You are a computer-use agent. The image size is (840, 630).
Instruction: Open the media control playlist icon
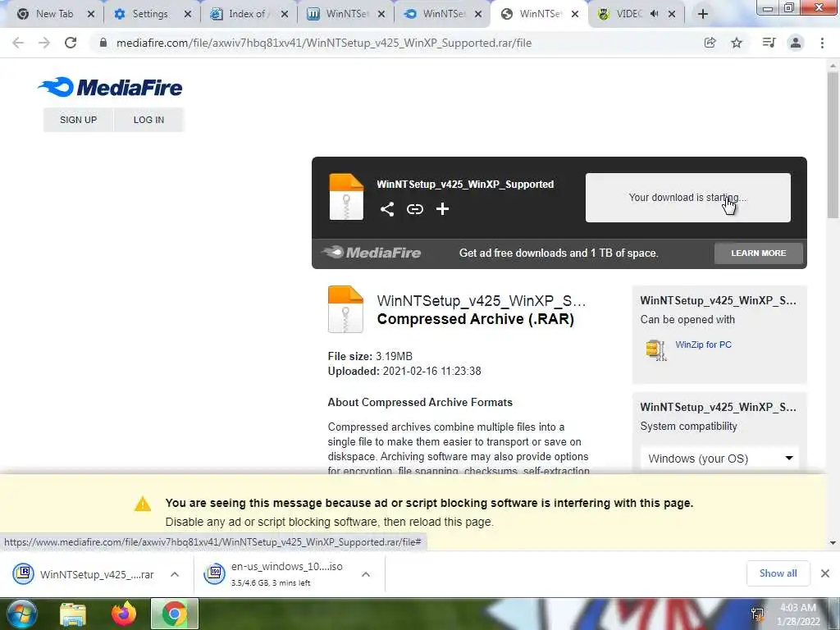click(769, 43)
